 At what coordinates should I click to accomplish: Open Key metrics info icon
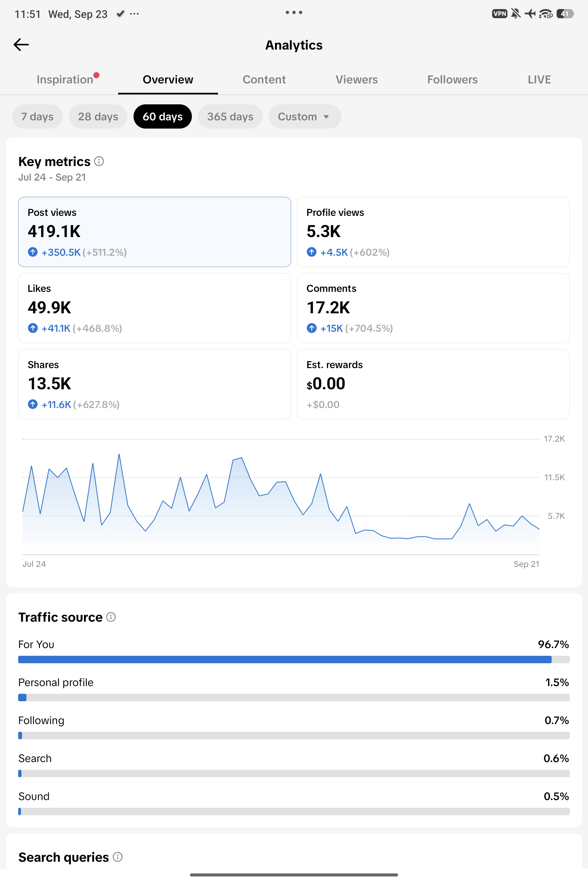pyautogui.click(x=99, y=161)
